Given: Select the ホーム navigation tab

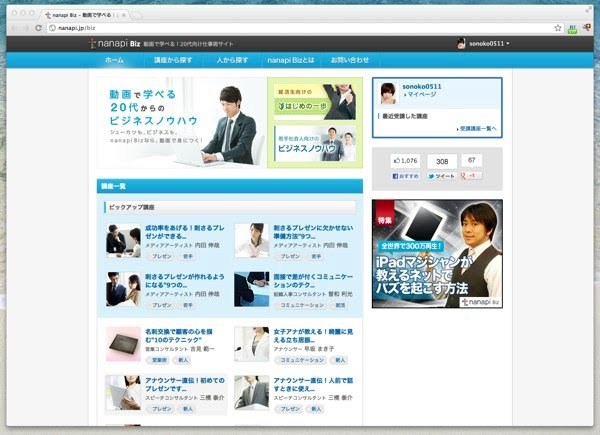Looking at the screenshot, I should tap(115, 60).
